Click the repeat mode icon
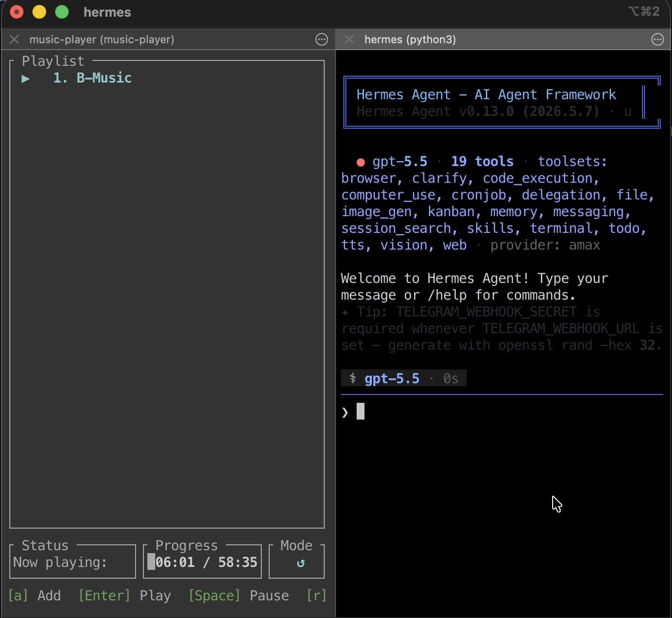The height and width of the screenshot is (618, 672). 301,563
